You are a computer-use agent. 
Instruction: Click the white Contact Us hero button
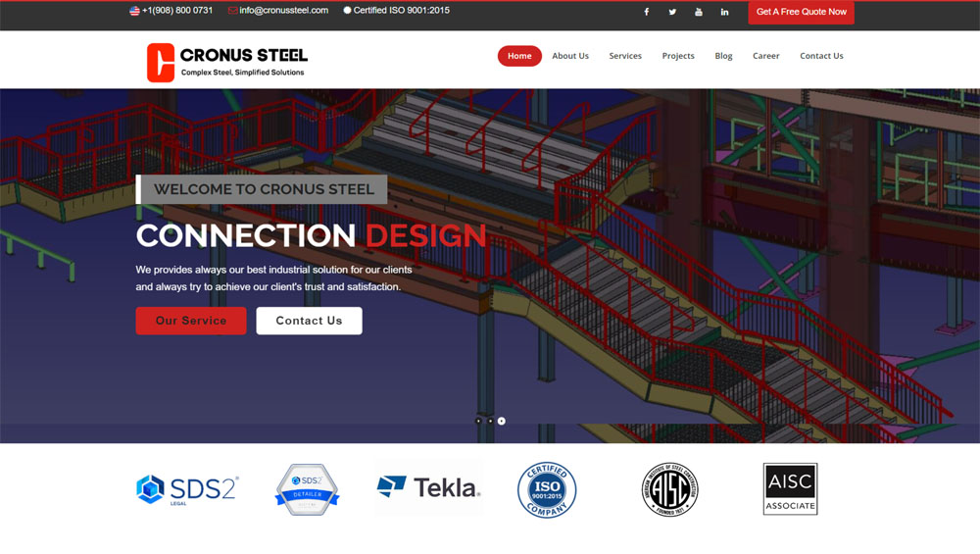[309, 321]
